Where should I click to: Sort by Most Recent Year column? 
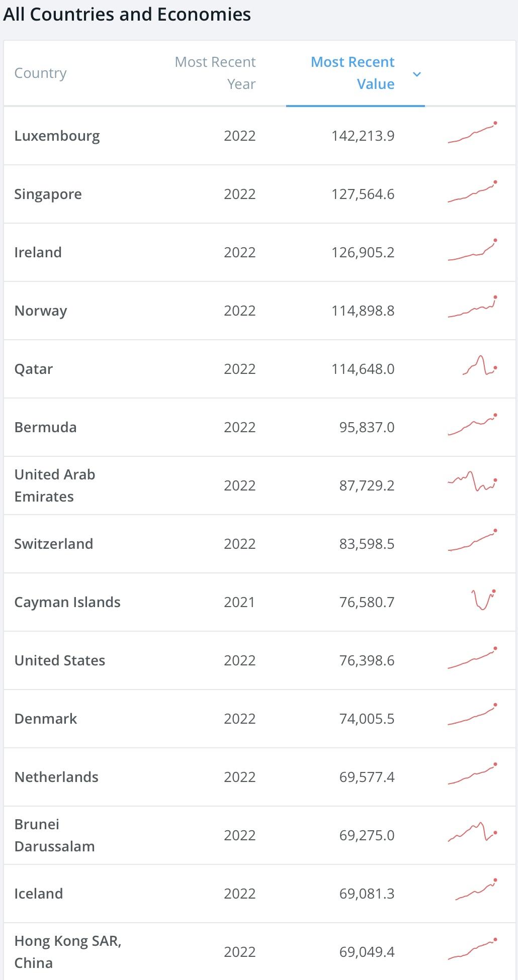[x=215, y=73]
